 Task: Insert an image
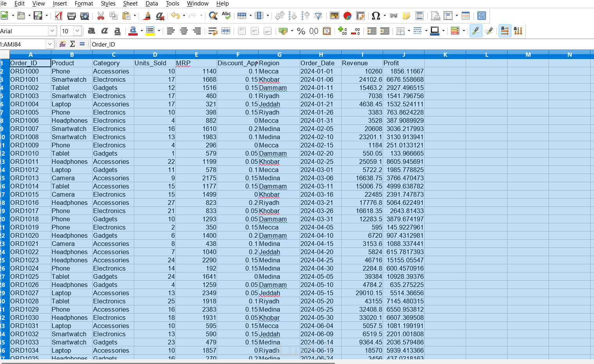point(335,16)
